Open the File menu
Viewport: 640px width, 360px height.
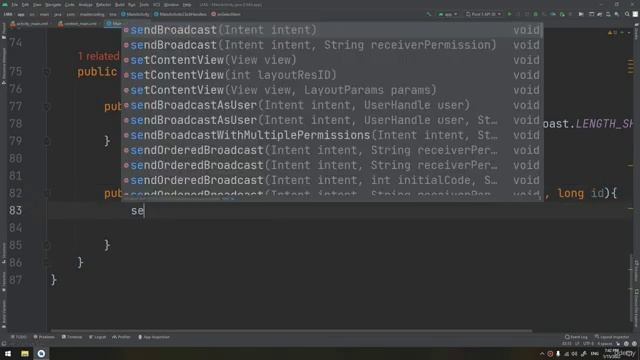point(15,5)
